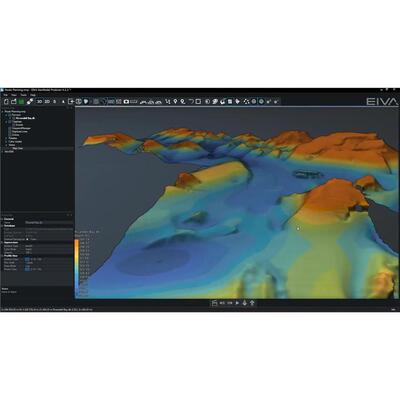
Task: Collapse the top Project tree root
Action: pos(2,111)
